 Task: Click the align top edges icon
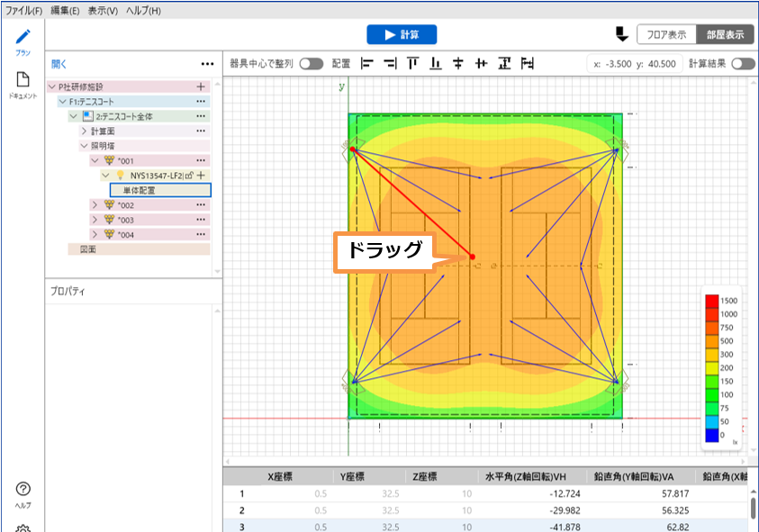(413, 64)
